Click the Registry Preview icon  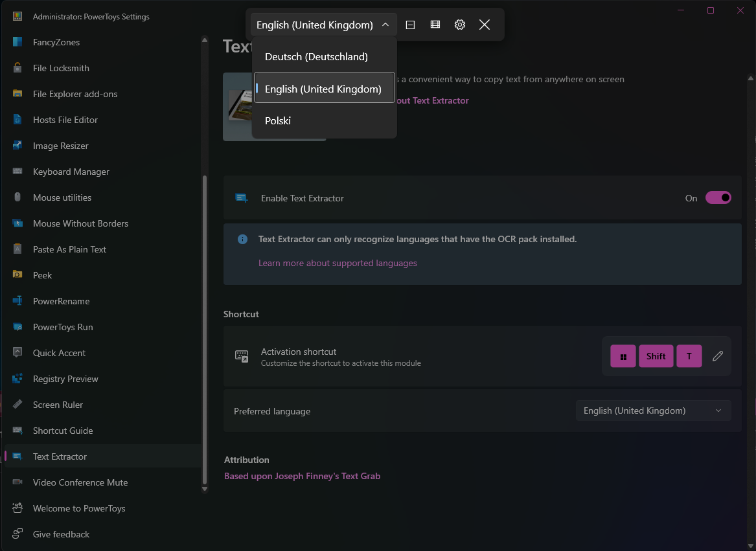tap(17, 378)
